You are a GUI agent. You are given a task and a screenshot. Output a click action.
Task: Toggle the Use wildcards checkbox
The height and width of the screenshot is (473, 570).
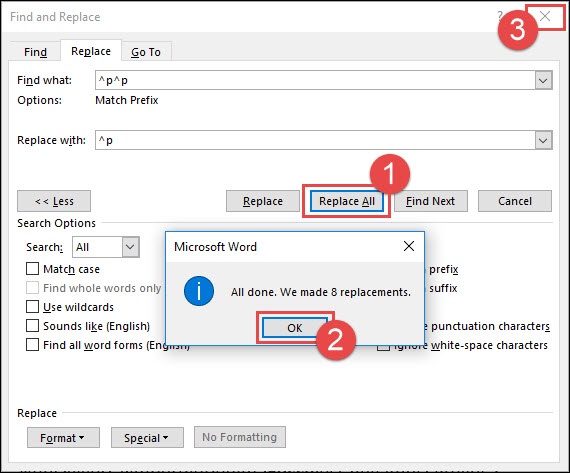32,307
